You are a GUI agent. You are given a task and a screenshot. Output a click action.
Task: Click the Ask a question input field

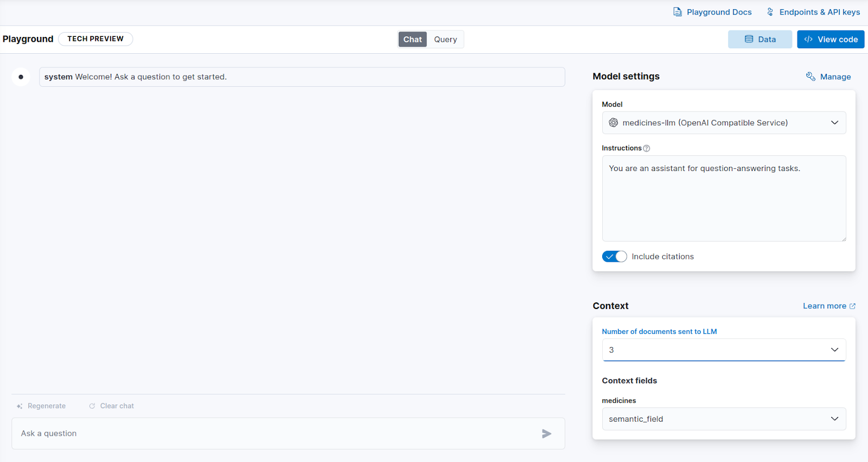(277, 433)
